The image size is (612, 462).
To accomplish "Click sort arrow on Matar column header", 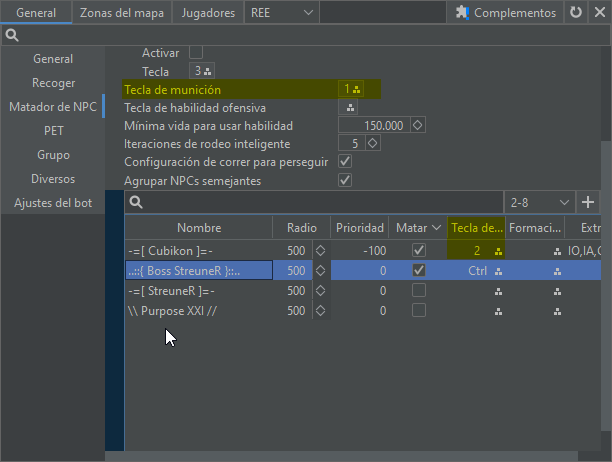I will (x=435, y=228).
